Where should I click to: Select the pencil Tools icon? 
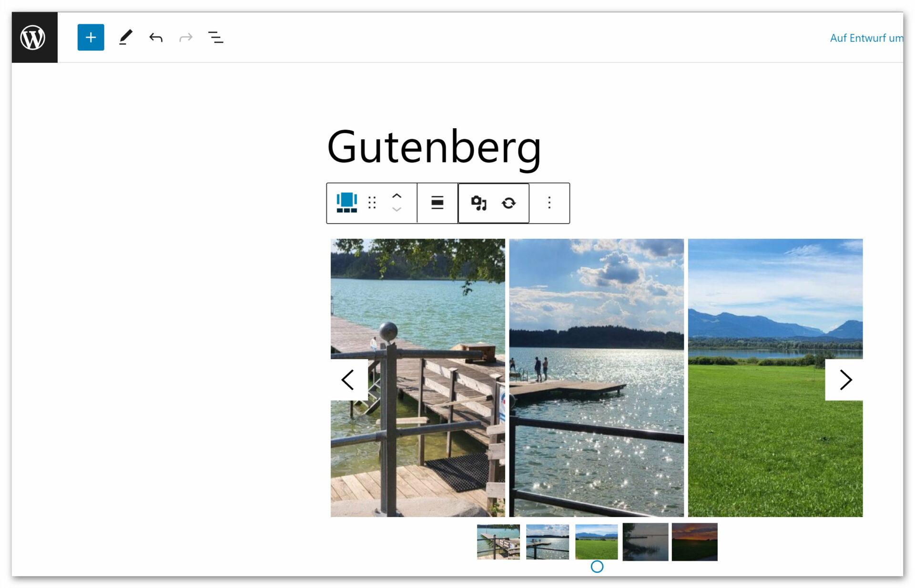[x=125, y=37]
